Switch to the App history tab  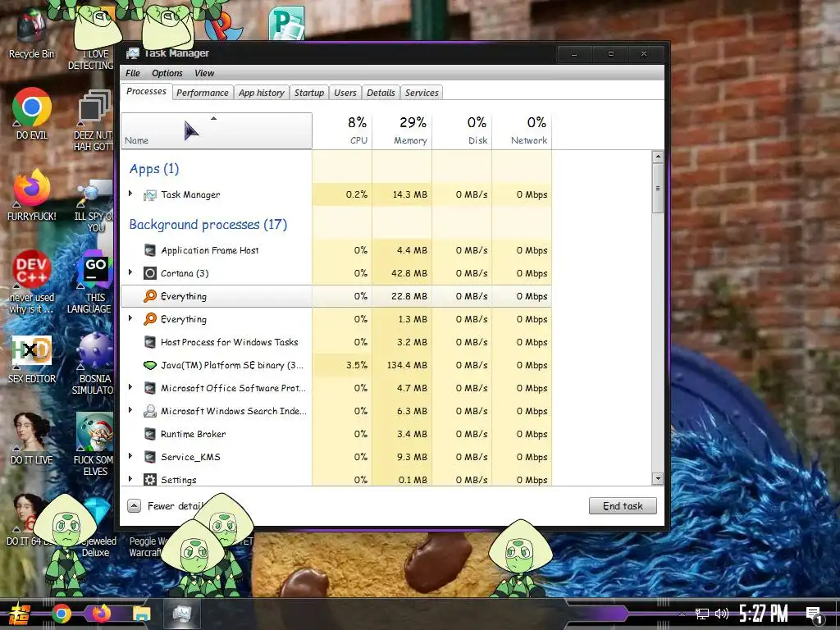point(262,93)
